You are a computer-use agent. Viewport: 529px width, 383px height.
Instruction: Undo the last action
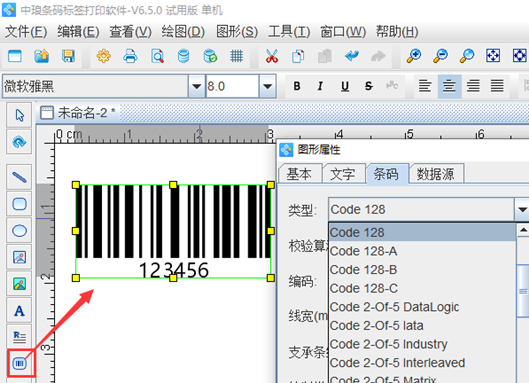coord(352,56)
